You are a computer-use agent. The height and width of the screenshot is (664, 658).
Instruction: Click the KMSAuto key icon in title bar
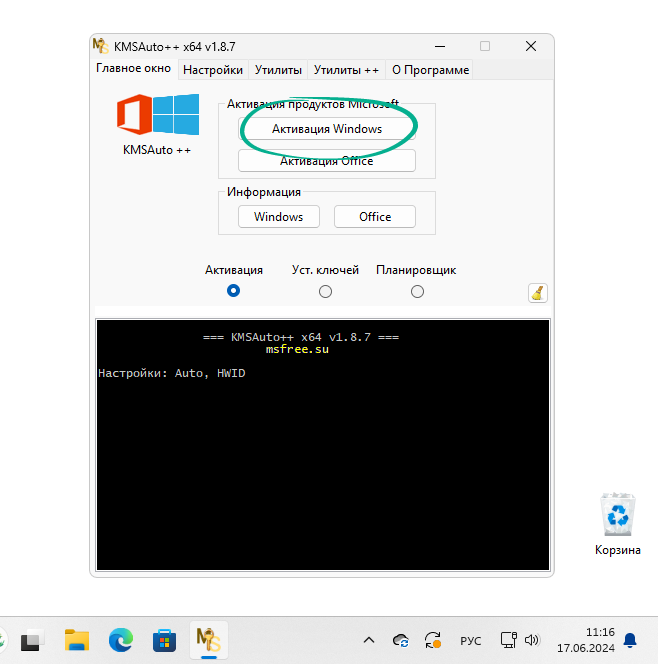[101, 46]
